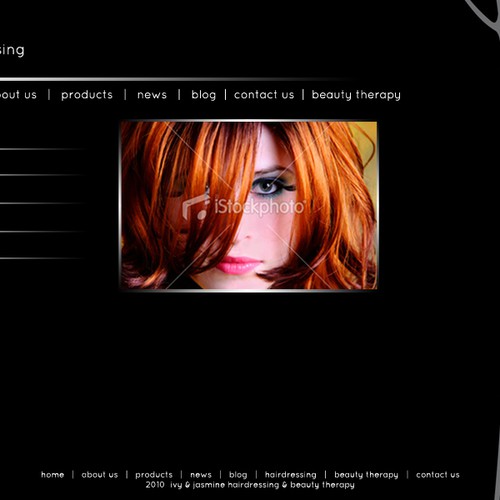Open about us link in footer
The width and height of the screenshot is (500, 500).
[x=100, y=475]
